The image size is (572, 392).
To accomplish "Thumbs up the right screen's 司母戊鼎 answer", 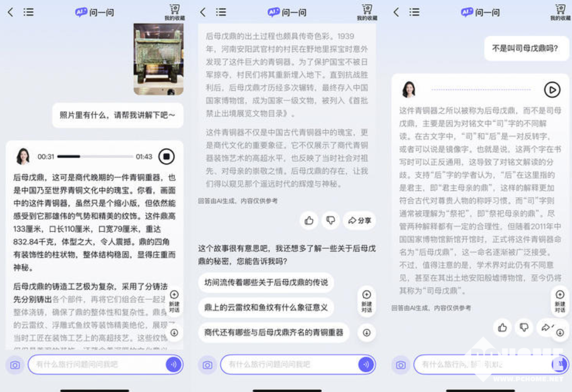I will (x=502, y=328).
